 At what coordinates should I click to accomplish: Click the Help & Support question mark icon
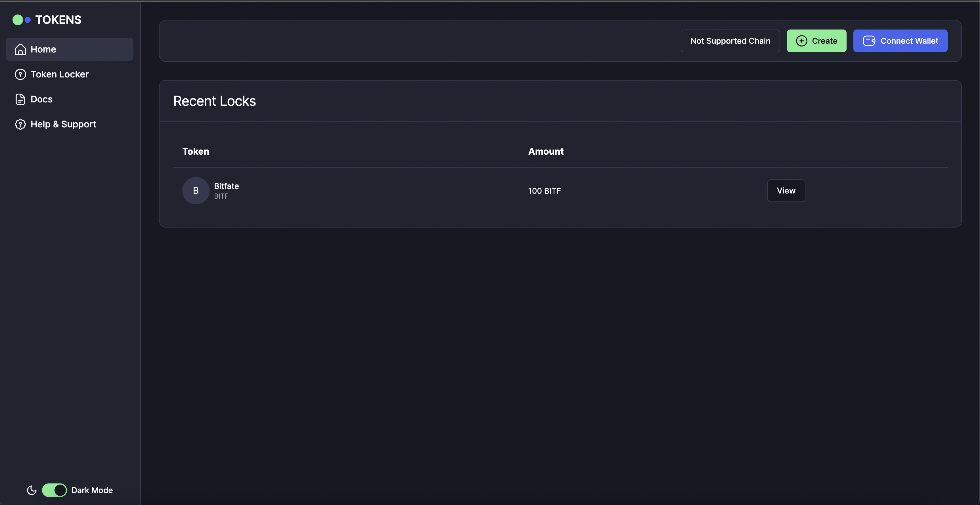[x=20, y=124]
